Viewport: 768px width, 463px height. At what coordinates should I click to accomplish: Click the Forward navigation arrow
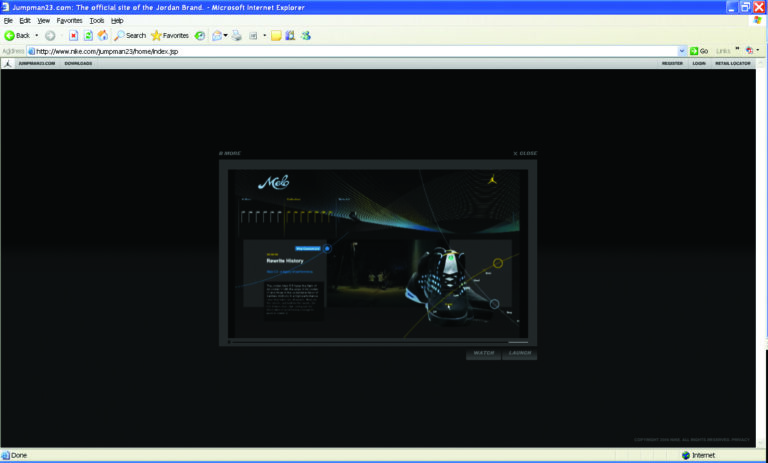[50, 35]
